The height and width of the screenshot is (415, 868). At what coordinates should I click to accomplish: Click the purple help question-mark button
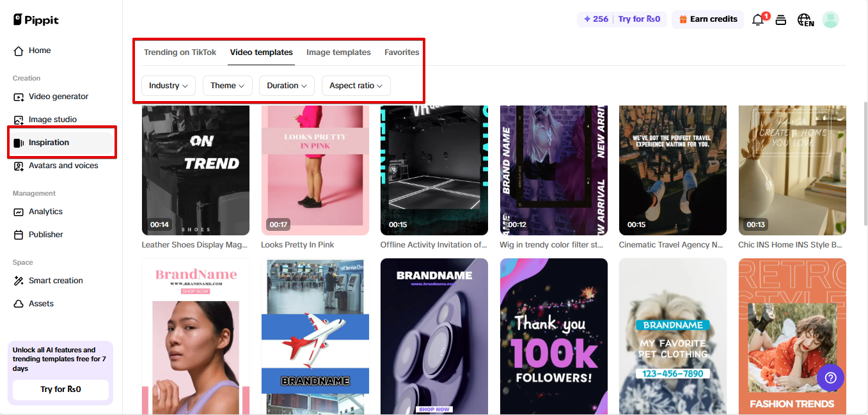[x=830, y=377]
